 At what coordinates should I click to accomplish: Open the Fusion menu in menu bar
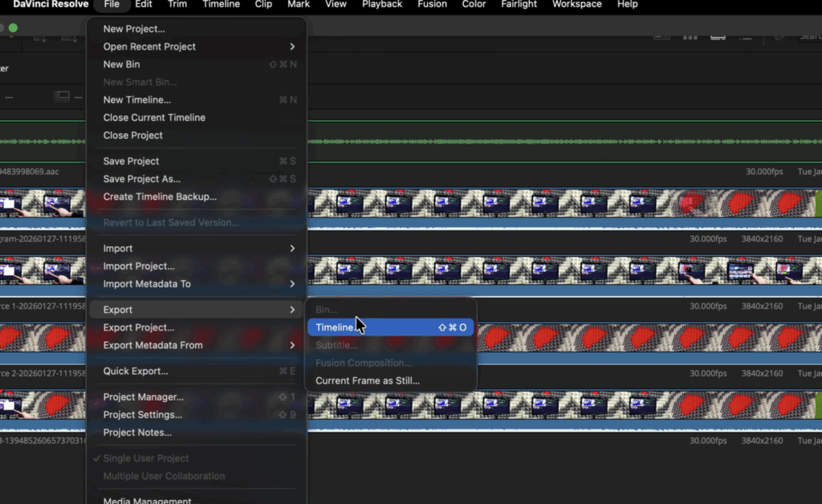(432, 5)
